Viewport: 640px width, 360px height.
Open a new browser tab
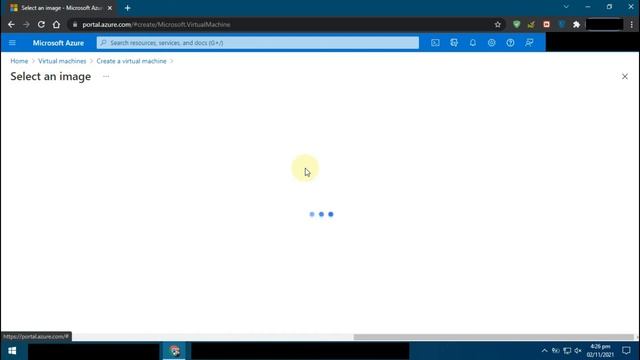[x=127, y=8]
